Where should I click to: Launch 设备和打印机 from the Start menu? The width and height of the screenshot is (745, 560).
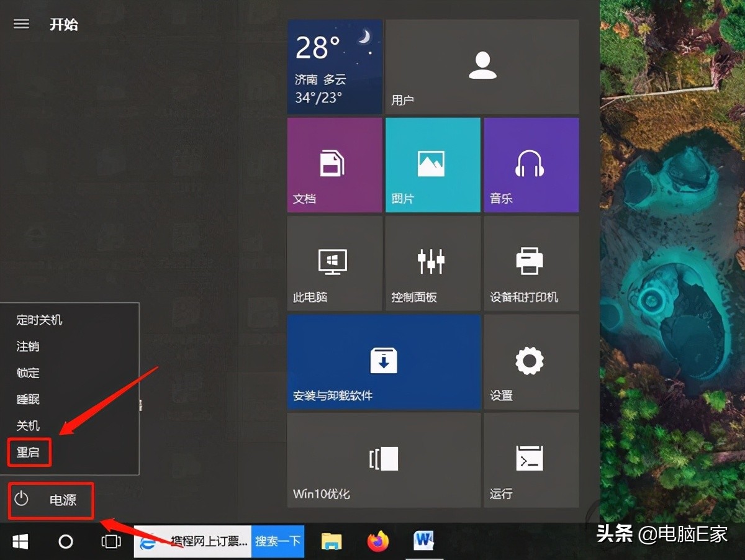(531, 263)
